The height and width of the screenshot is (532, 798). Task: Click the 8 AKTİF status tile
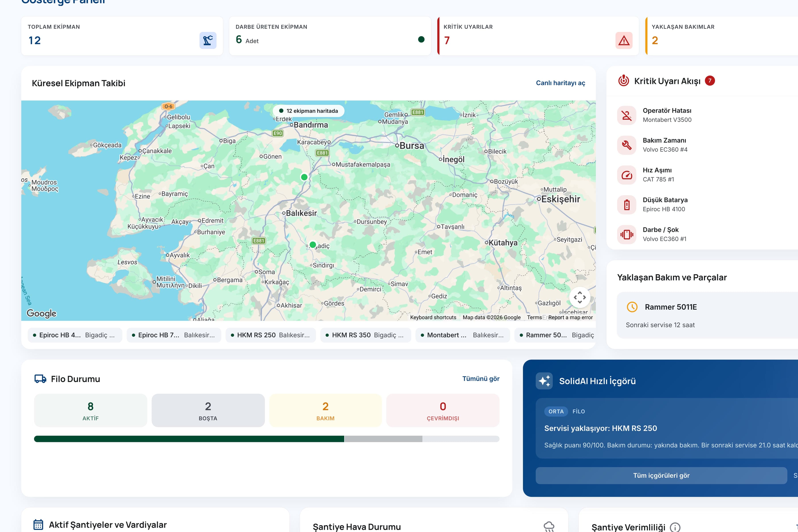(91, 411)
